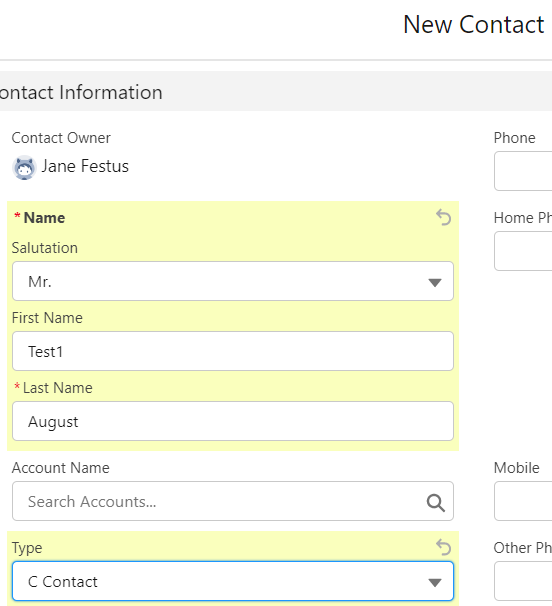Click the Other Phone input field
This screenshot has width=552, height=606.
523,581
